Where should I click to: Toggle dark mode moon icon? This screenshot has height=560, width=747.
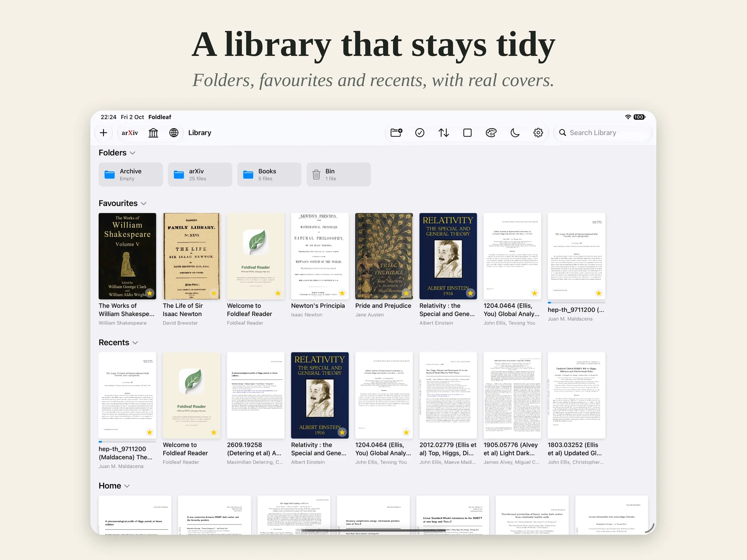point(515,133)
